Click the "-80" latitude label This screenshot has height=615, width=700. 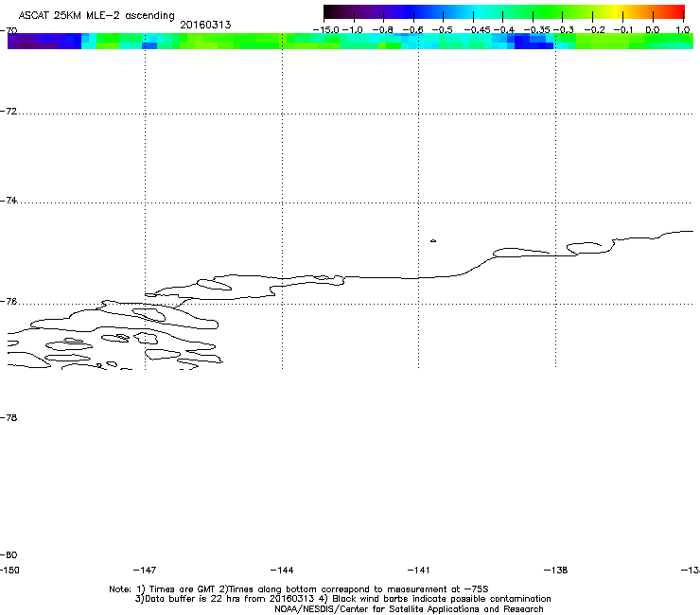point(9,554)
